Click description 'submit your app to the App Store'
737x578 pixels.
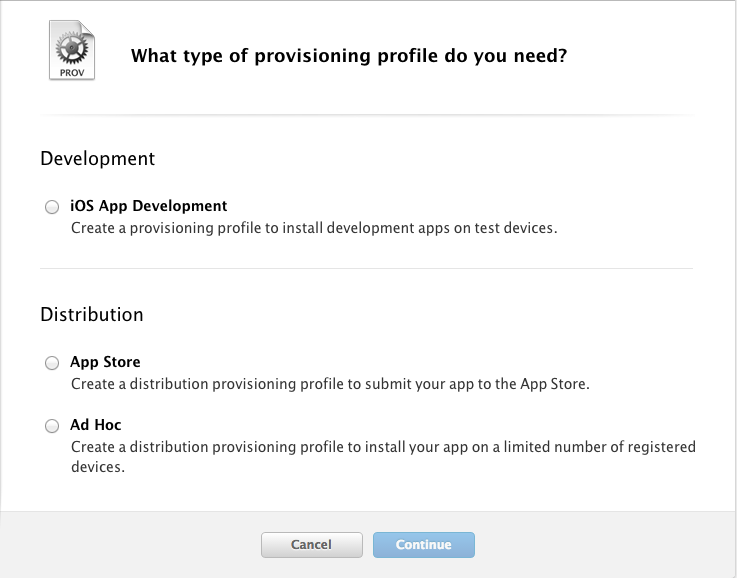[330, 384]
